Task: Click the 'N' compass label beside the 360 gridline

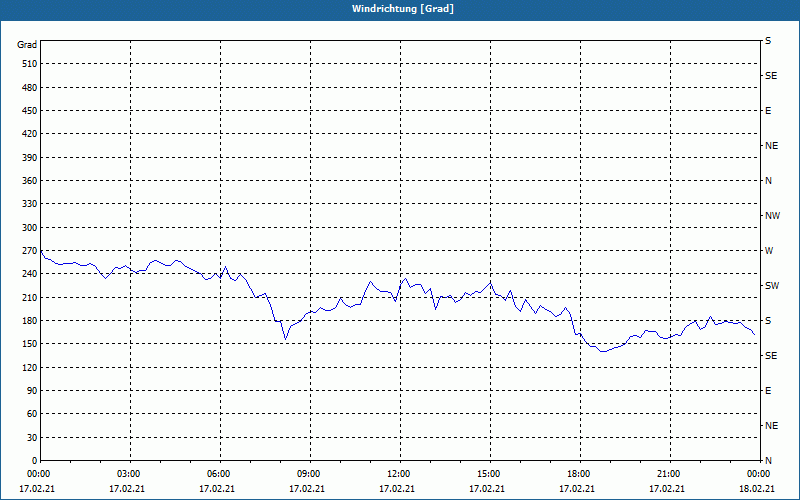Action: pyautogui.click(x=768, y=181)
